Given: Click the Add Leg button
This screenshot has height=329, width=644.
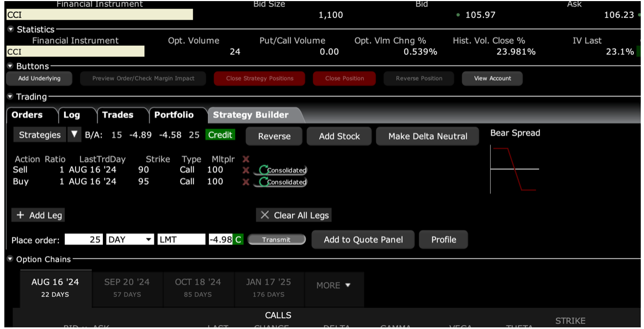Looking at the screenshot, I should (x=38, y=215).
